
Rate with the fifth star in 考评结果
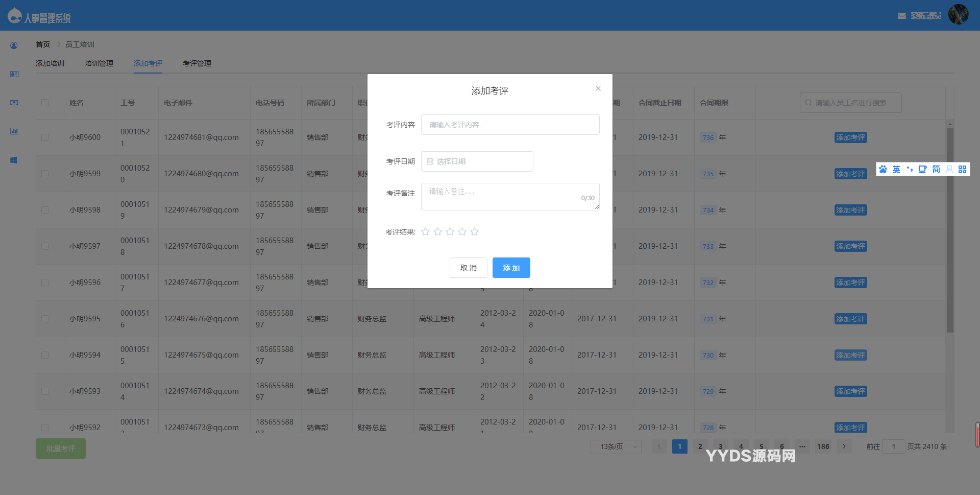click(x=474, y=232)
